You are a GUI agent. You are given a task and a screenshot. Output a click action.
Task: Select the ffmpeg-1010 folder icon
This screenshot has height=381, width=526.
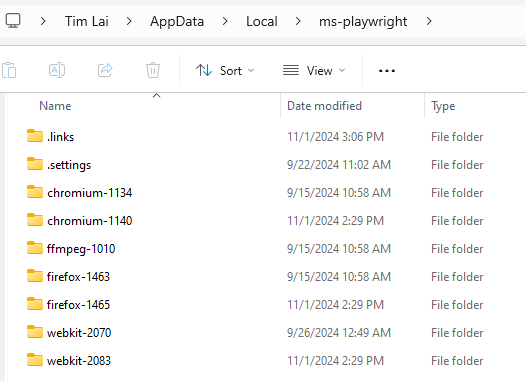click(35, 248)
